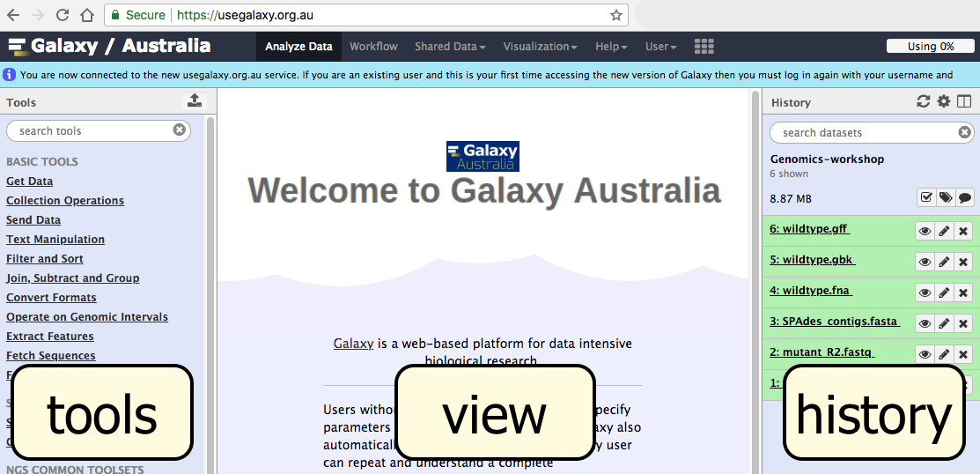The image size is (980, 474).
Task: Expand Join, Subtract and Group section
Action: [72, 278]
